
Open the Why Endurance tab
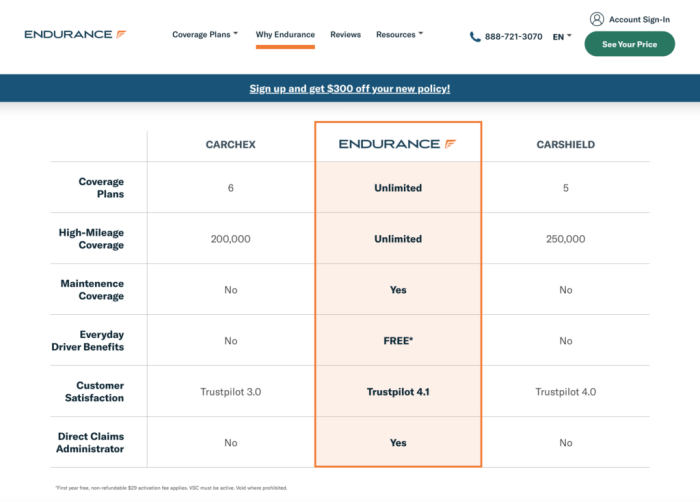tap(285, 35)
